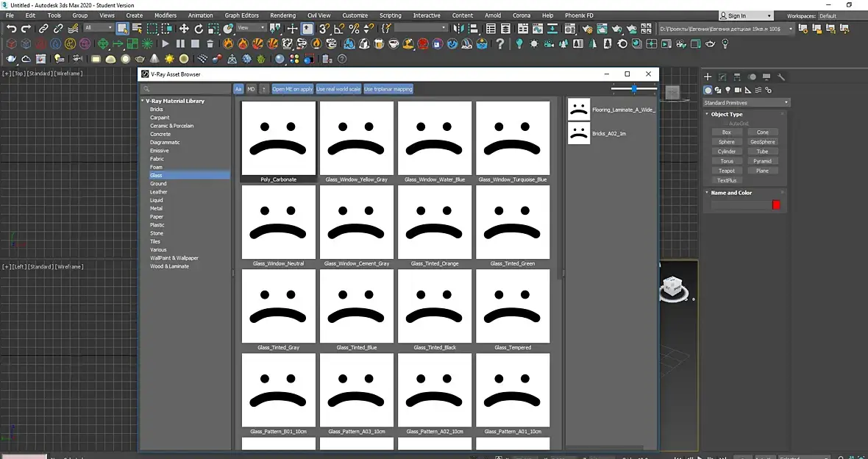Viewport: 868px width, 459px height.
Task: Click the Teapot primitive button
Action: pyautogui.click(x=727, y=171)
